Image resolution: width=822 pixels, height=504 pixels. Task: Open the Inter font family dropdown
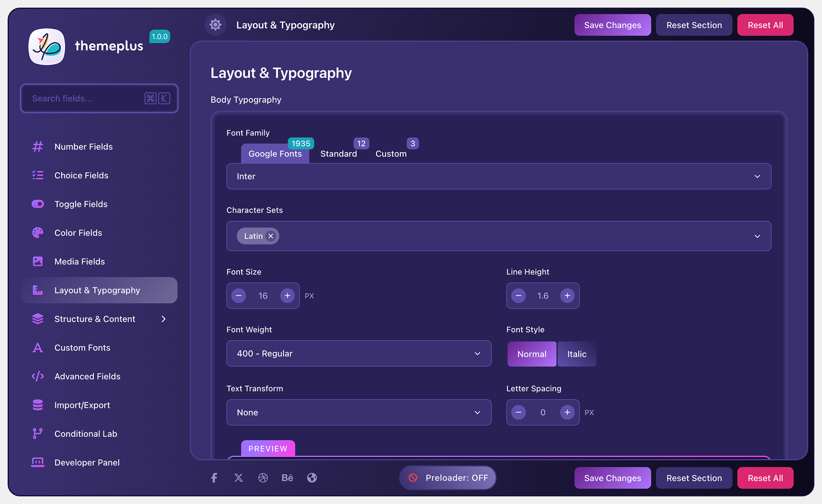[499, 176]
